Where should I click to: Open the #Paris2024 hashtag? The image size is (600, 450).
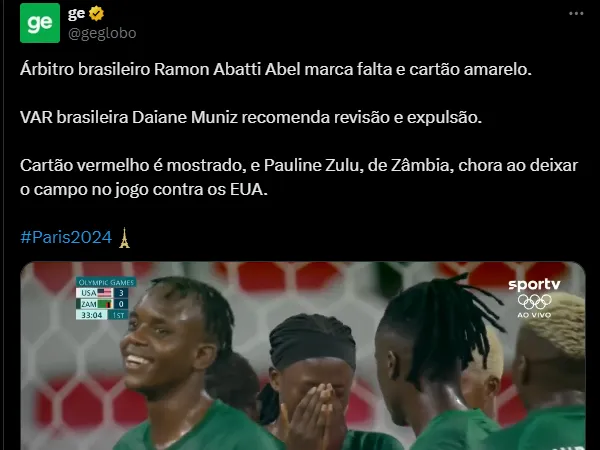[66, 237]
